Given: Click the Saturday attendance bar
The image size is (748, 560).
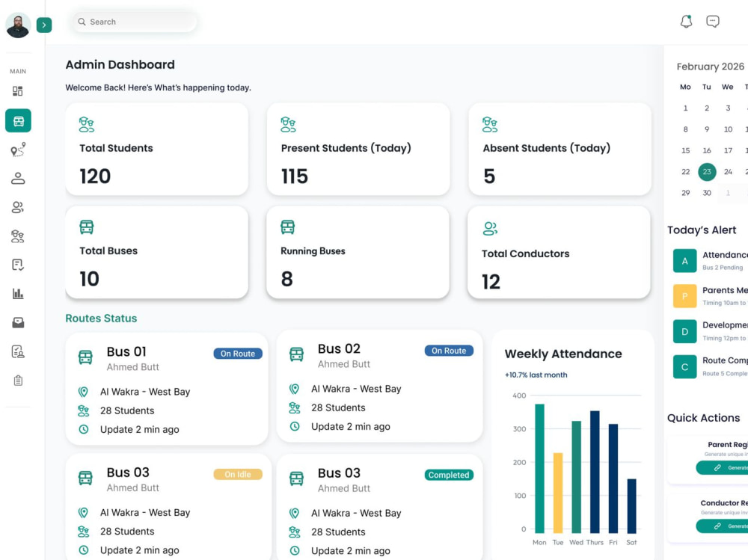Looking at the screenshot, I should (x=631, y=505).
